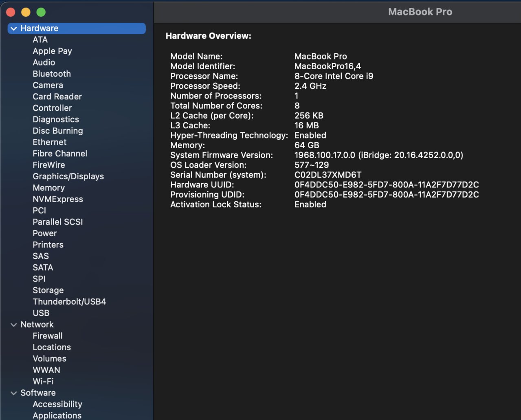Click the 2.4 GHz processor speed value
The width and height of the screenshot is (521, 420).
[310, 86]
